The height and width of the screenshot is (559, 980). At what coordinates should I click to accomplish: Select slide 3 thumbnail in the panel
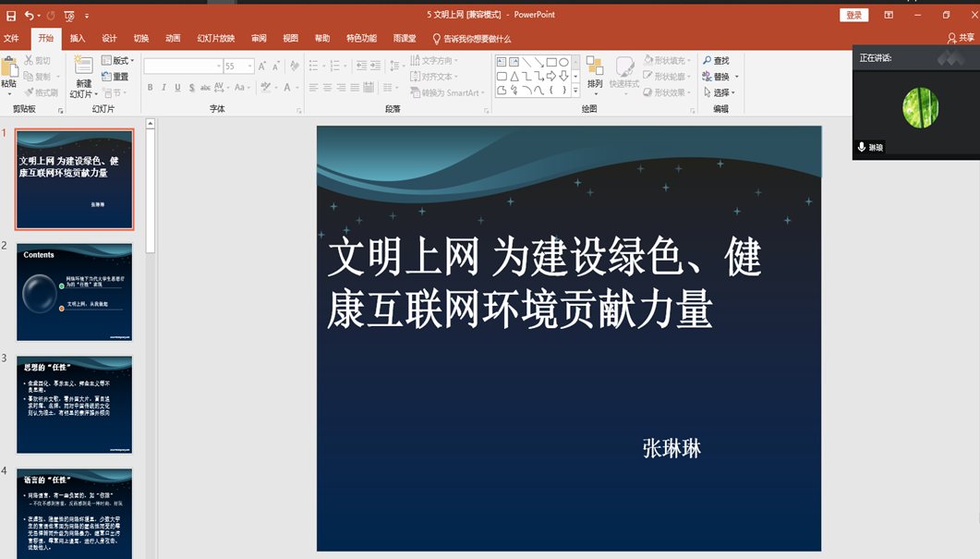pyautogui.click(x=74, y=404)
